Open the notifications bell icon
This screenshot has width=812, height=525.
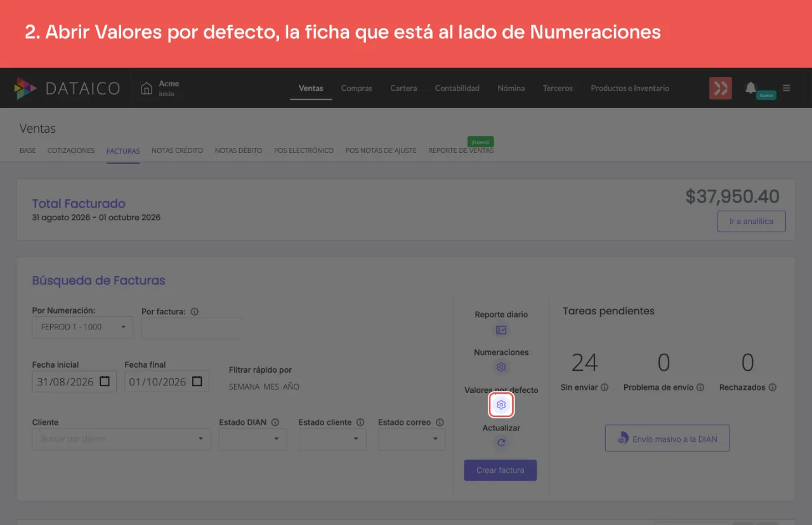coord(751,88)
